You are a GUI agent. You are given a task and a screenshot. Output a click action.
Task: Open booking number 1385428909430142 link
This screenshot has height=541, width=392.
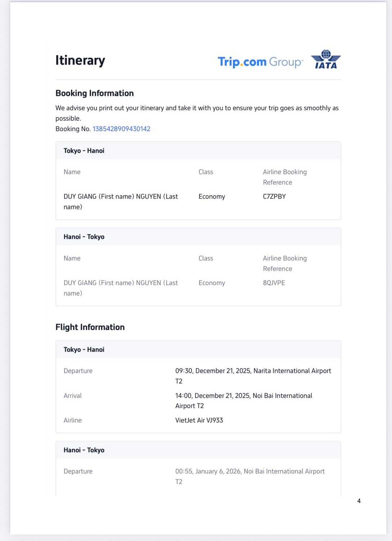click(x=121, y=129)
